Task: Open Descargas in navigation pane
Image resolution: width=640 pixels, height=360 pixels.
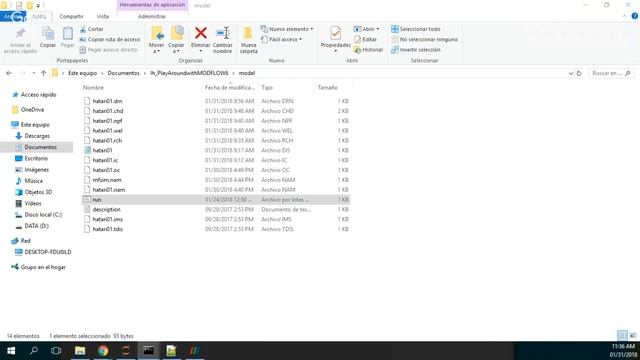Action: pyautogui.click(x=37, y=136)
